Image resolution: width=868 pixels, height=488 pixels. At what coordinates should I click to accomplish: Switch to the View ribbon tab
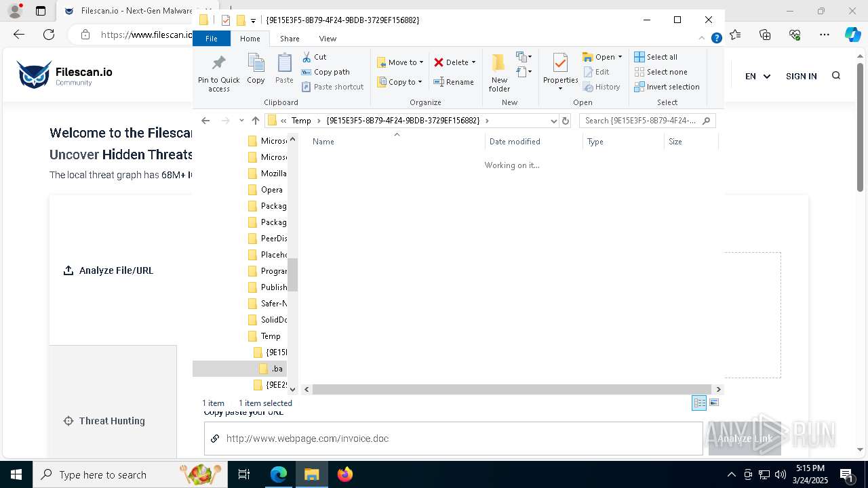(x=328, y=39)
